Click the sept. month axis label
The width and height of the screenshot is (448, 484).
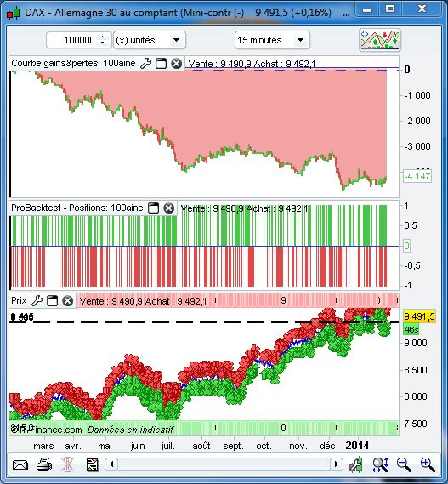pos(233,446)
